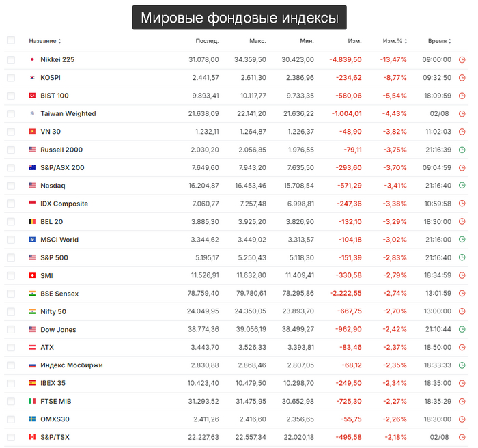The height and width of the screenshot is (448, 478).
Task: Open the Taiwan Weighted index link
Action: pos(68,114)
